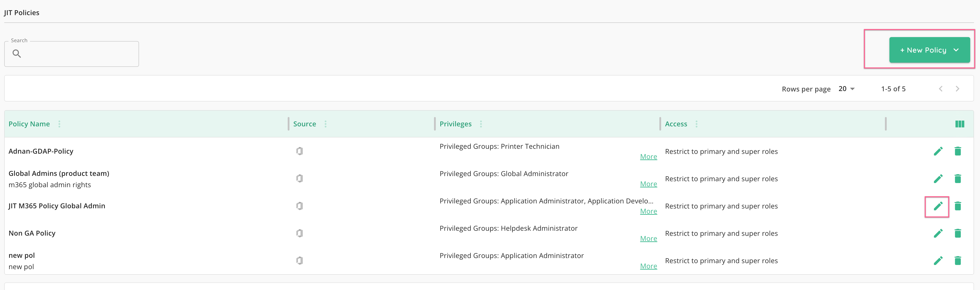Click Privileged Groups: Helpdesk Administrator text

509,228
